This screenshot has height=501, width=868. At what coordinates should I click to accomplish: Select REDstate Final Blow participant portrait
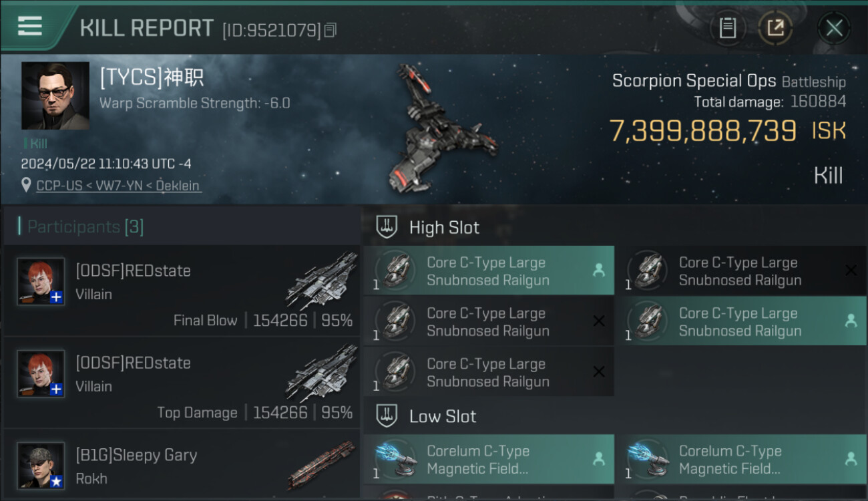click(x=41, y=281)
